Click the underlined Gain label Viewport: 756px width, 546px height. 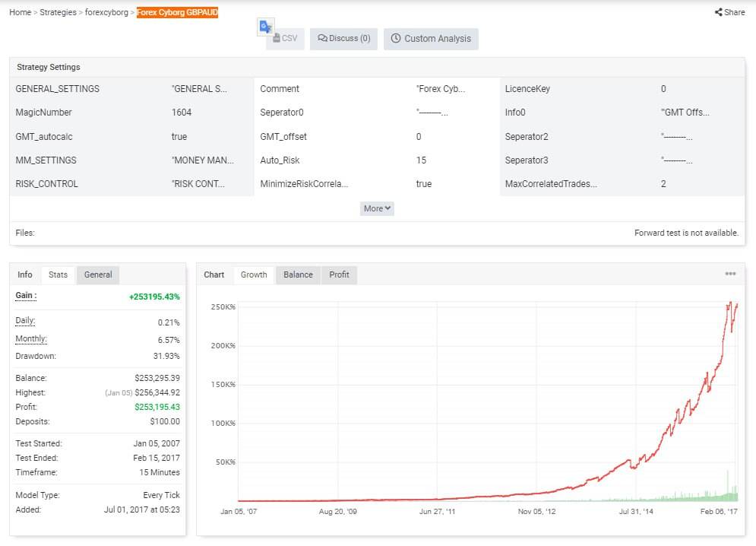pos(26,295)
